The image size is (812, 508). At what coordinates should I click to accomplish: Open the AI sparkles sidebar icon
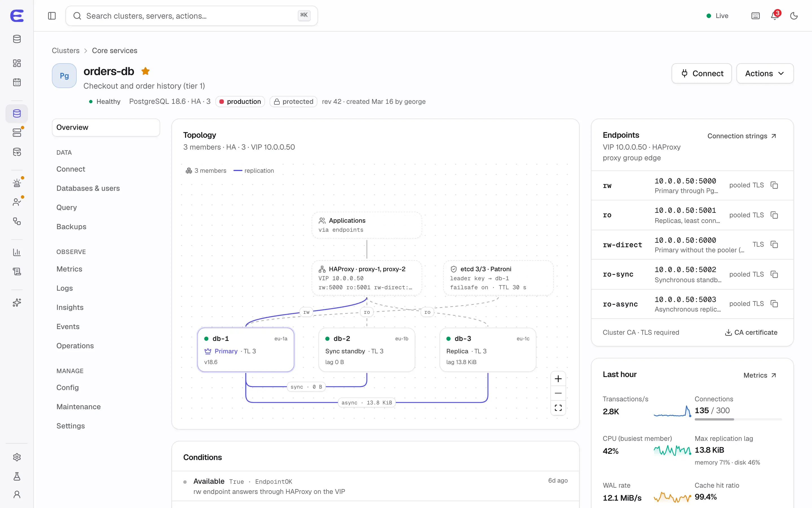pos(17,303)
